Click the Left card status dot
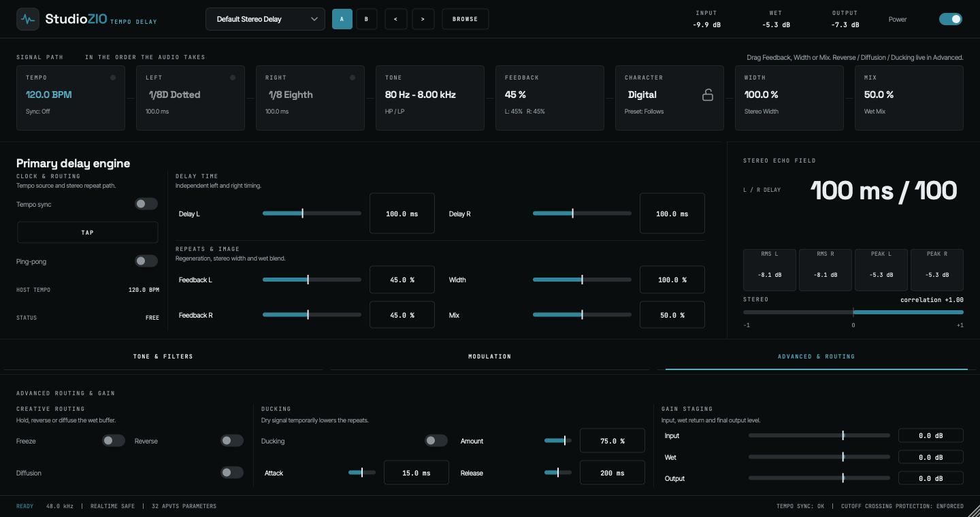Image resolution: width=980 pixels, height=517 pixels. [x=233, y=78]
